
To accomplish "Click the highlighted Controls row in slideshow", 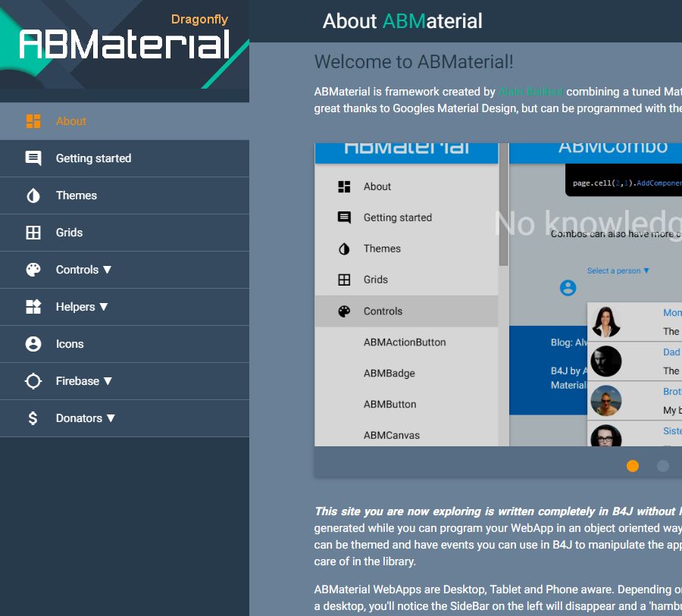I will pyautogui.click(x=406, y=311).
